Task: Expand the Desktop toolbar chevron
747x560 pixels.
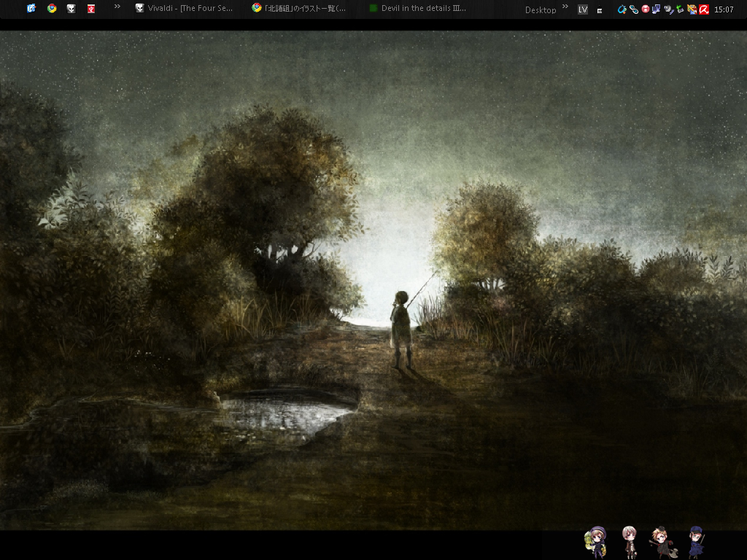Action: pyautogui.click(x=565, y=6)
